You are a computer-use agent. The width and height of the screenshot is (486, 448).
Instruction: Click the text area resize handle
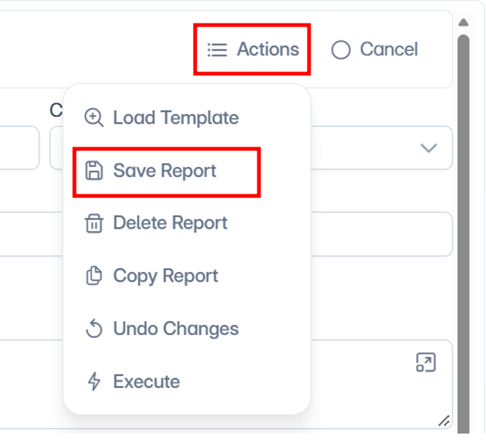coord(443,421)
